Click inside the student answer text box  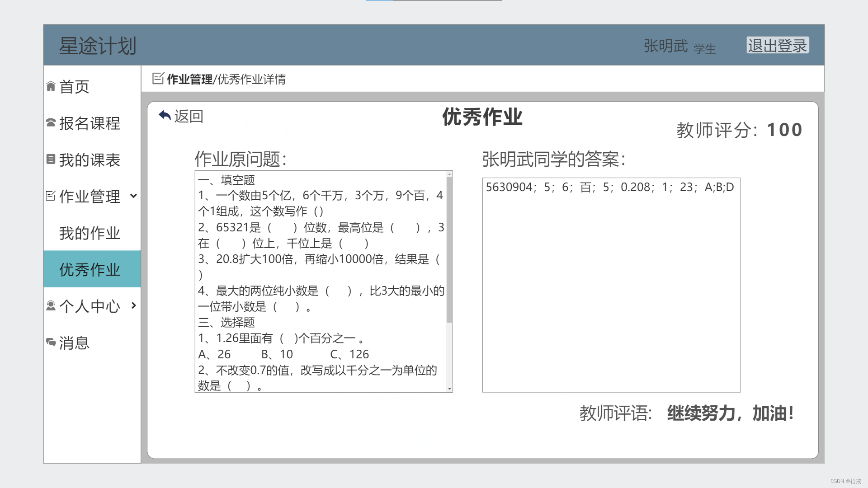coord(611,289)
